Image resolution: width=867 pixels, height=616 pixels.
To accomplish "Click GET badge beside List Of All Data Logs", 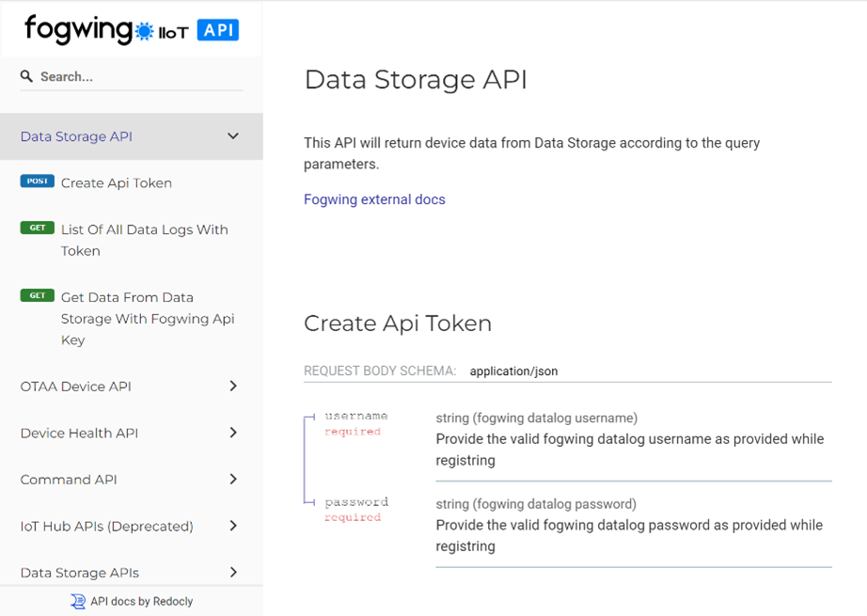I will coord(37,228).
